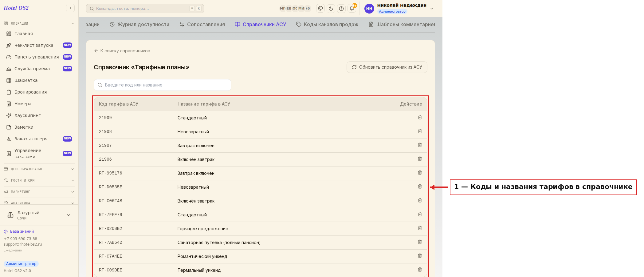Switch to Журнал доступности tab
Screen dimensions: 644x277
coord(139,24)
